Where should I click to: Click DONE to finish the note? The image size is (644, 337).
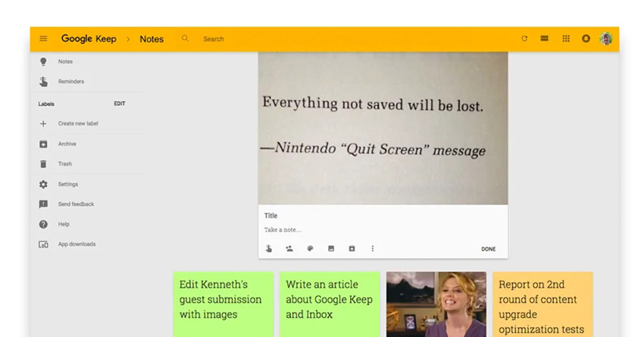[x=489, y=249]
